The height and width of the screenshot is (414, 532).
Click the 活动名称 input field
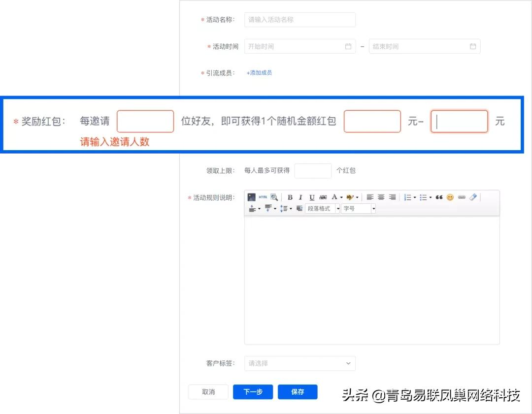299,20
